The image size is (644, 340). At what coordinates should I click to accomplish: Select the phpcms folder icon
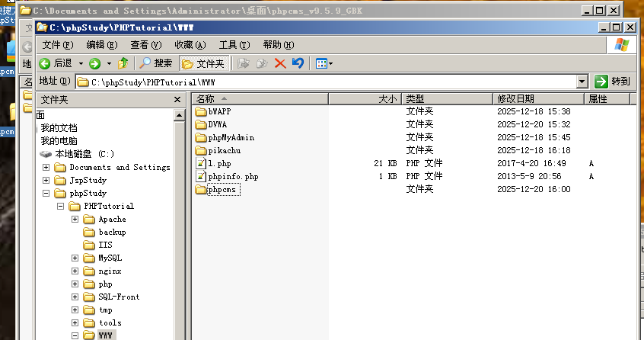[201, 190]
